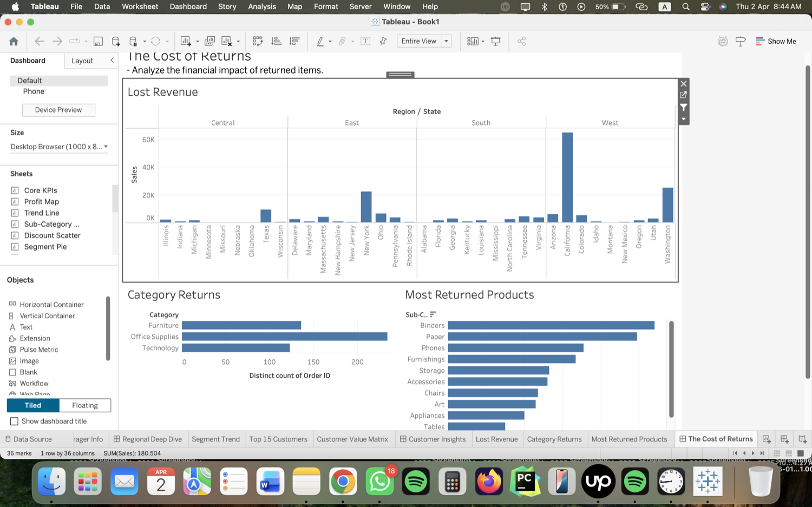Image resolution: width=812 pixels, height=507 pixels.
Task: Click New Worksheet icon on the sheet tab bar
Action: click(x=767, y=439)
